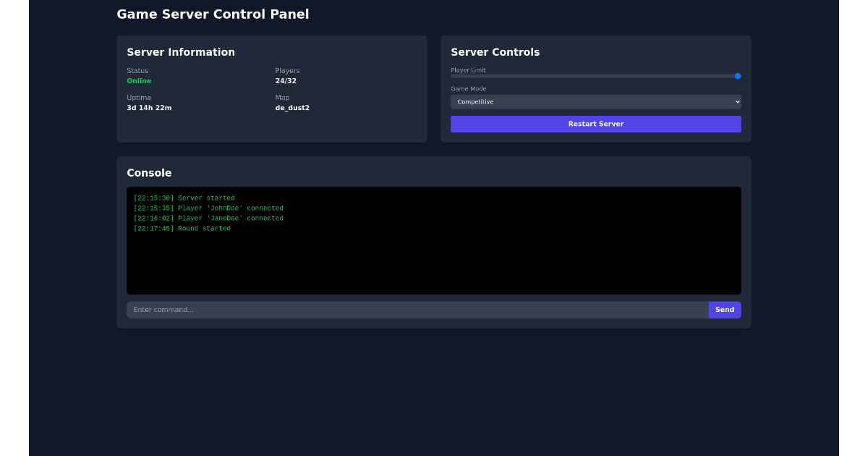Click the Round started console message

pos(182,228)
